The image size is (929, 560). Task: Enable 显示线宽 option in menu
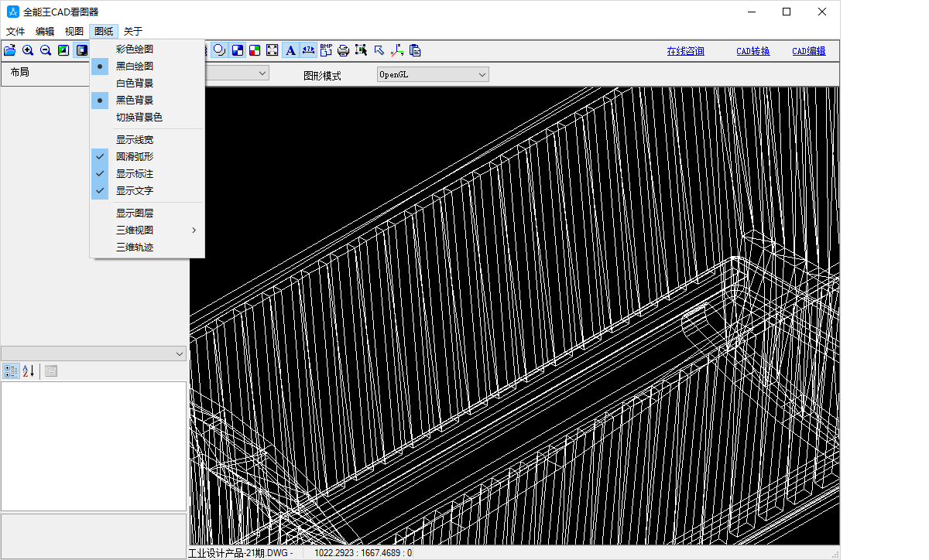click(x=135, y=140)
